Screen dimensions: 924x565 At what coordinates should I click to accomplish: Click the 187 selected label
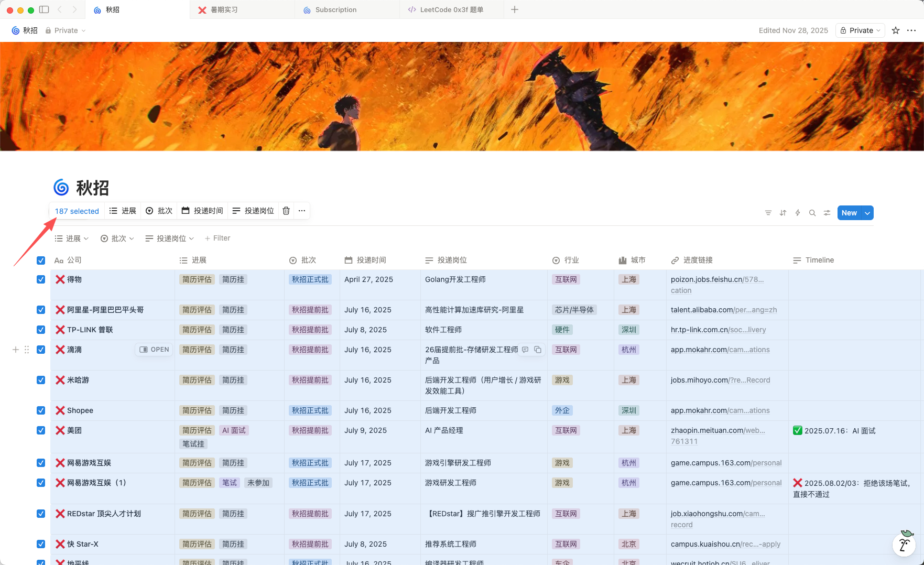click(77, 211)
